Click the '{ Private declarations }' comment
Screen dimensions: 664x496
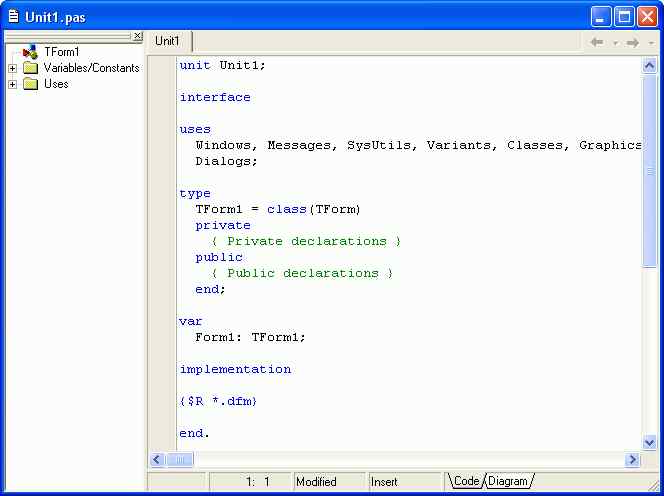tap(306, 241)
